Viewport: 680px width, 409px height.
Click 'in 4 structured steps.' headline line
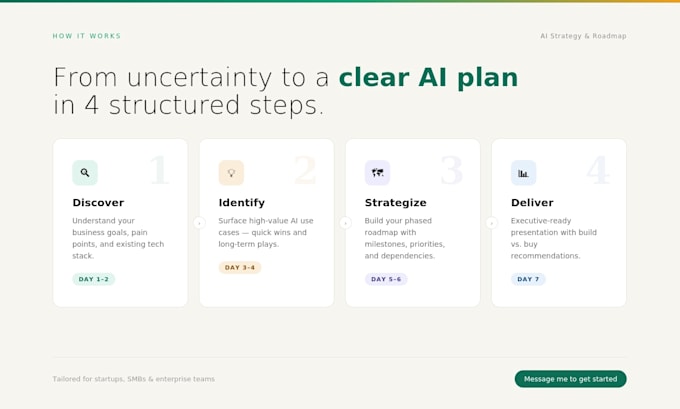point(189,105)
